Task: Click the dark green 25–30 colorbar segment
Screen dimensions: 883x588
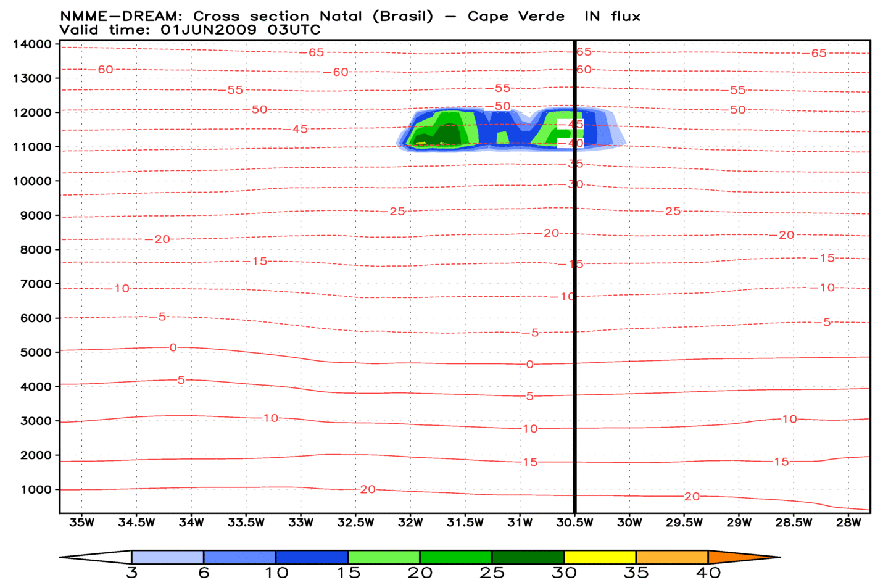Action: click(x=528, y=557)
